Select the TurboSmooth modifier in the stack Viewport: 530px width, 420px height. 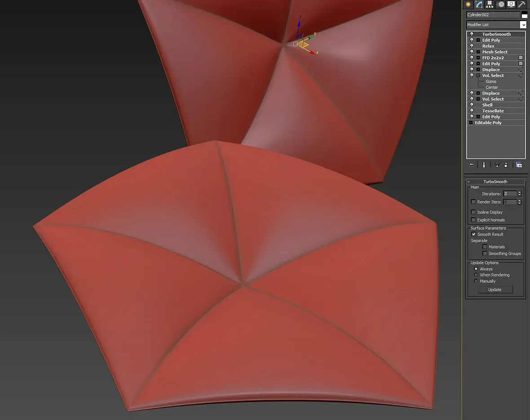pyautogui.click(x=496, y=34)
